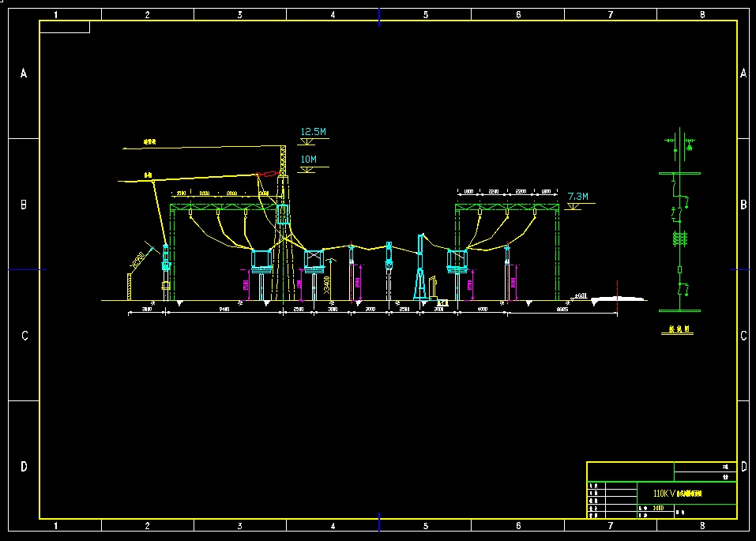Select the fuse rectangle in the single-line diagram
756x541 pixels.
pos(679,269)
